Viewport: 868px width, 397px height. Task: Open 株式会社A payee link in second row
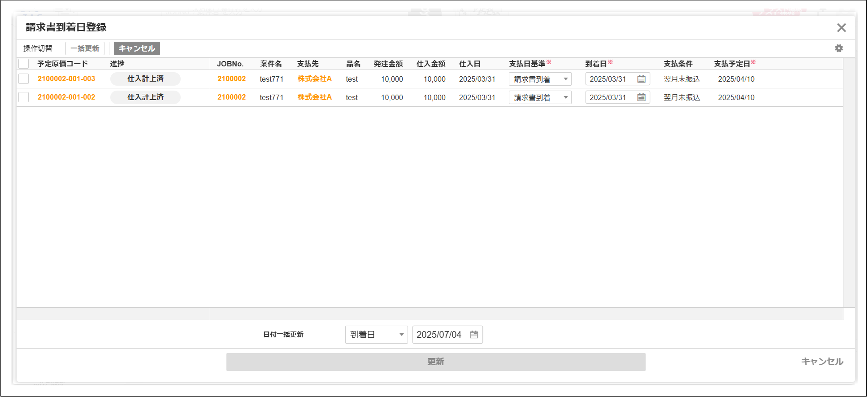coord(314,97)
